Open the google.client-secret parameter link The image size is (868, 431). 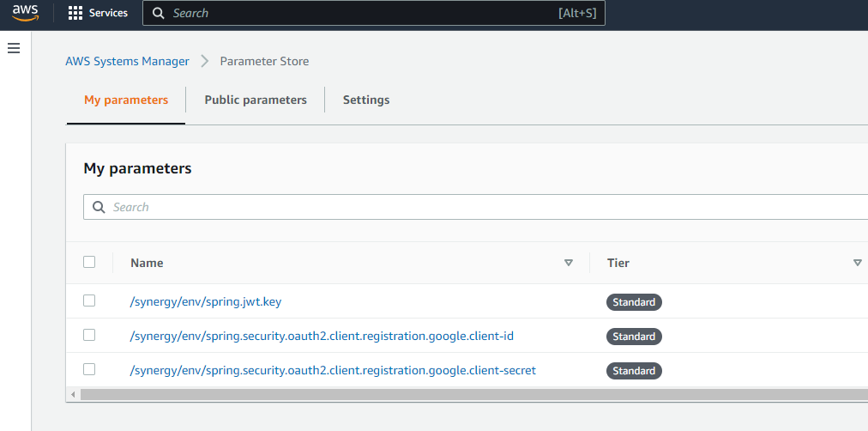point(333,371)
